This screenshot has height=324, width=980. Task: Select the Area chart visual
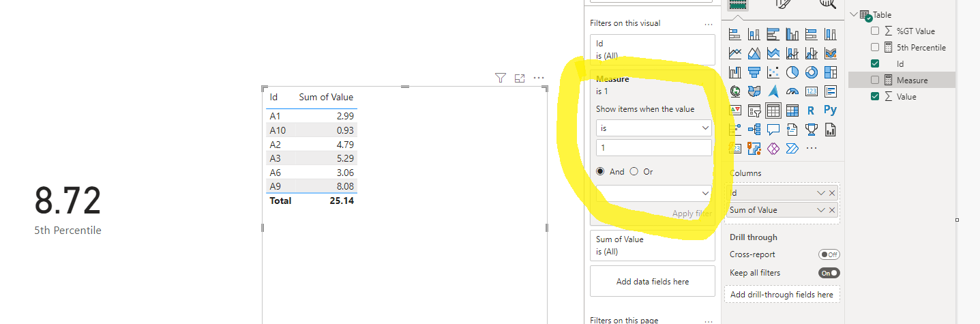[754, 53]
